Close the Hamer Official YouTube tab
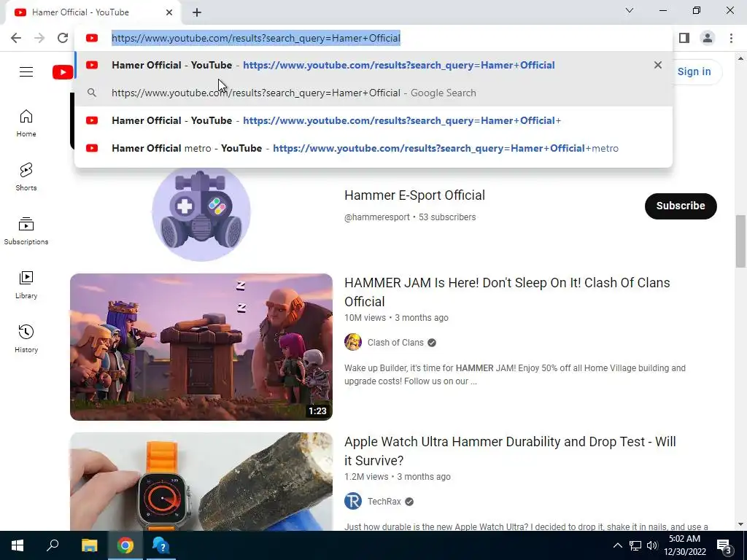 [x=169, y=12]
